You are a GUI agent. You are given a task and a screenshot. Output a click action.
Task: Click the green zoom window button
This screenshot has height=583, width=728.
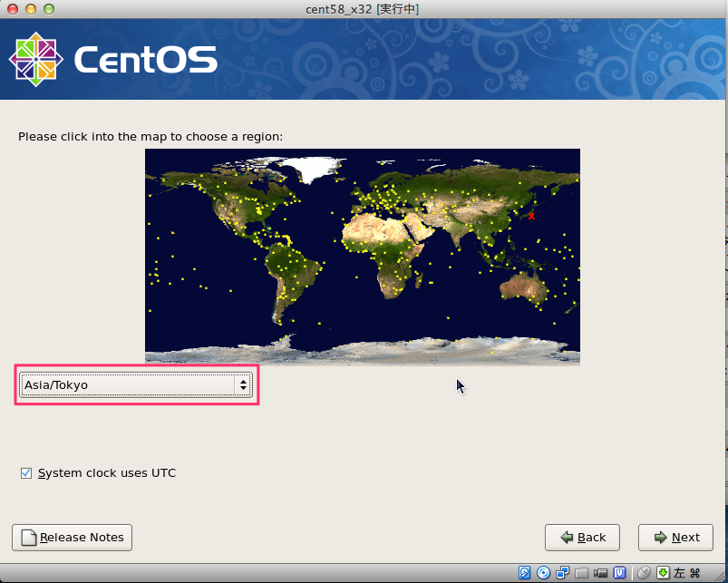point(49,9)
